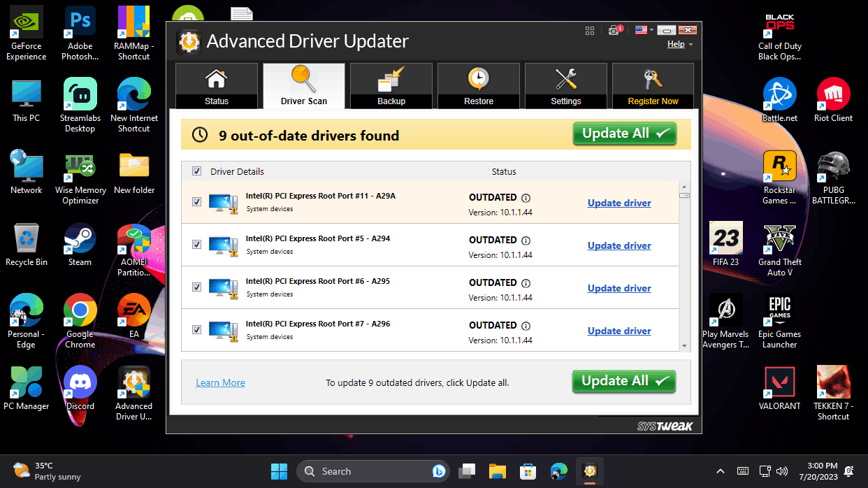Select the RAMMap shortcut icon
Image resolution: width=868 pixels, height=488 pixels.
point(133,34)
